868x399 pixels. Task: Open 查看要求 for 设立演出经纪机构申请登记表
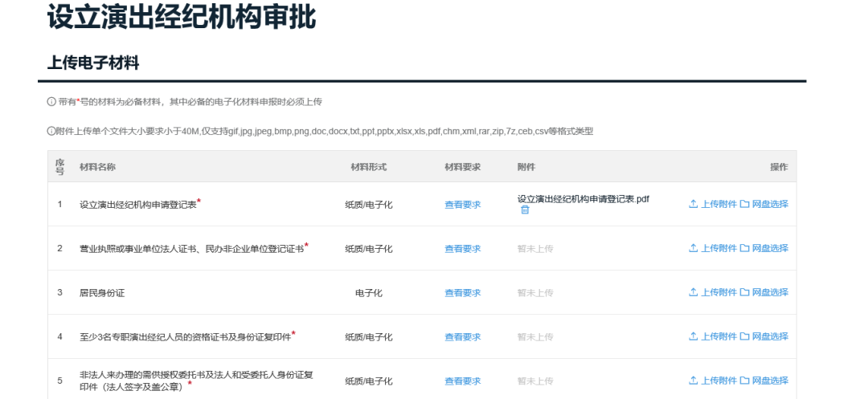pos(463,205)
